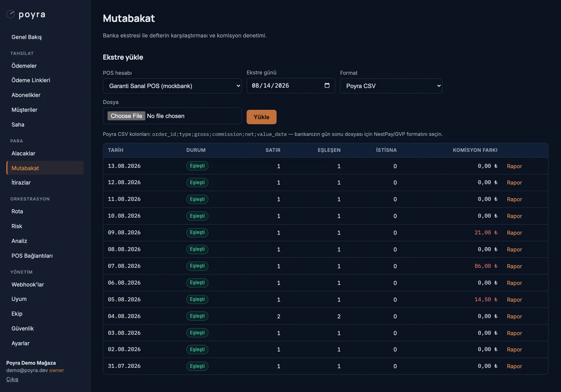This screenshot has height=392, width=561.
Task: Open İtirazlar page
Action: tap(21, 183)
